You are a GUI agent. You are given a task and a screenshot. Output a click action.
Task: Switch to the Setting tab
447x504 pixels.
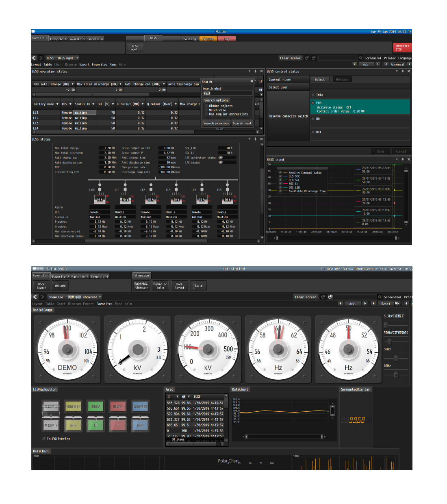(x=190, y=39)
